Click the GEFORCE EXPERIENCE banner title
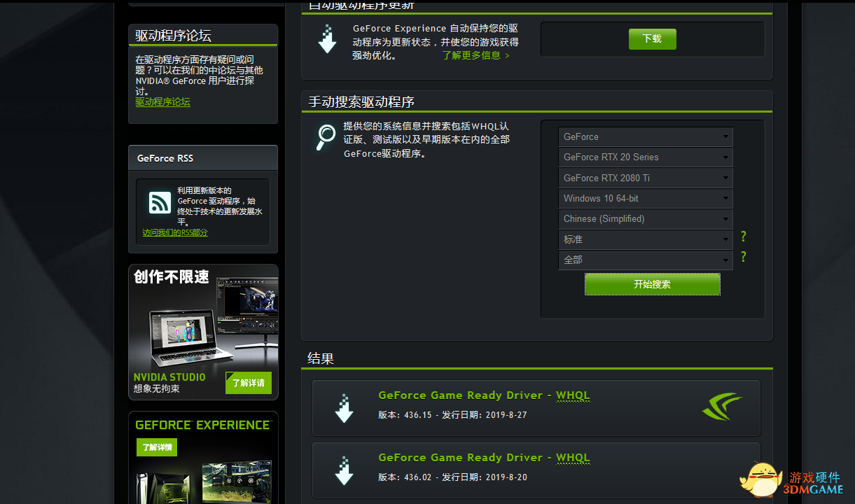Viewport: 855px width, 504px height. (203, 425)
